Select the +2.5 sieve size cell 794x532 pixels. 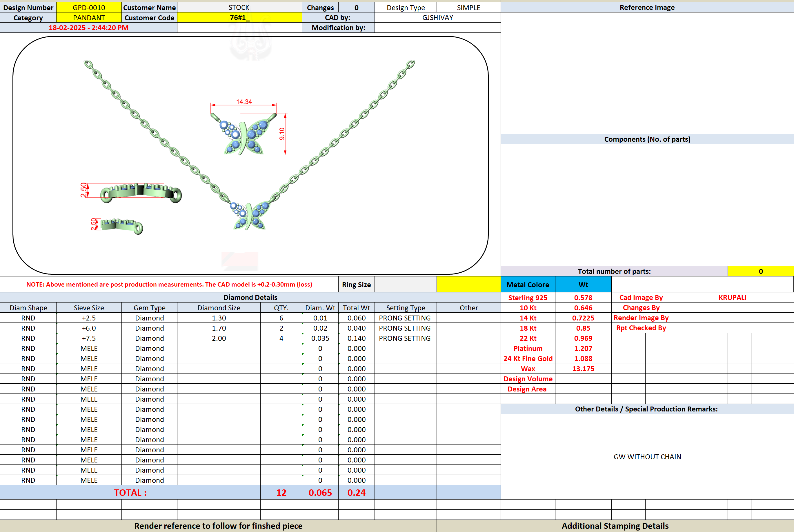pyautogui.click(x=89, y=318)
